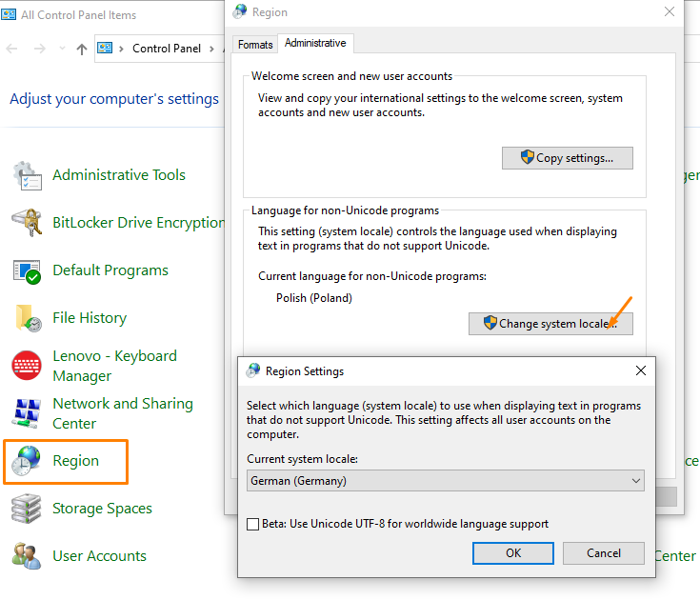This screenshot has width=700, height=600.
Task: Open the Administrative Tools link
Action: [119, 175]
